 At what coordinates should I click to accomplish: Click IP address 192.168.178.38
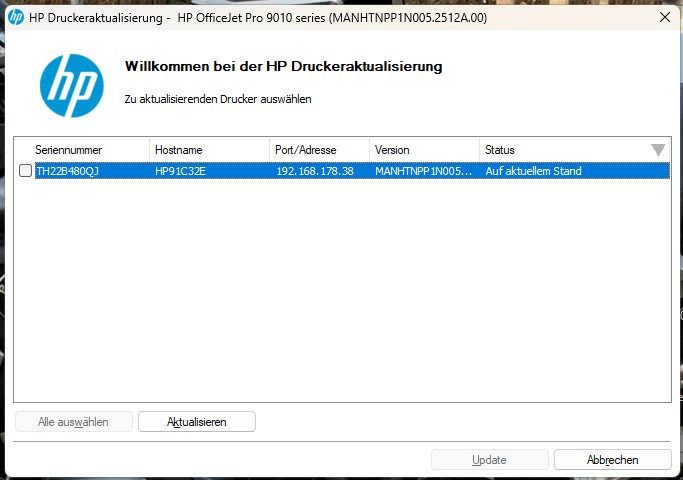tap(315, 171)
